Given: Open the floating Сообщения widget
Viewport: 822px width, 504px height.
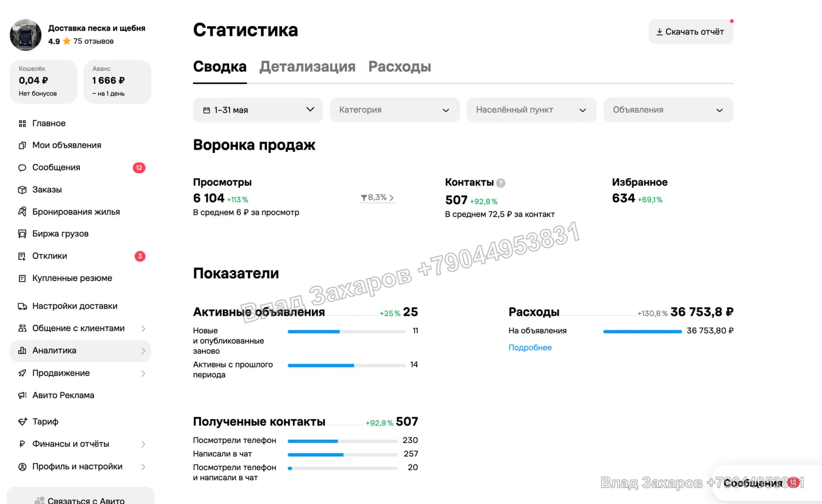Looking at the screenshot, I should point(767,483).
